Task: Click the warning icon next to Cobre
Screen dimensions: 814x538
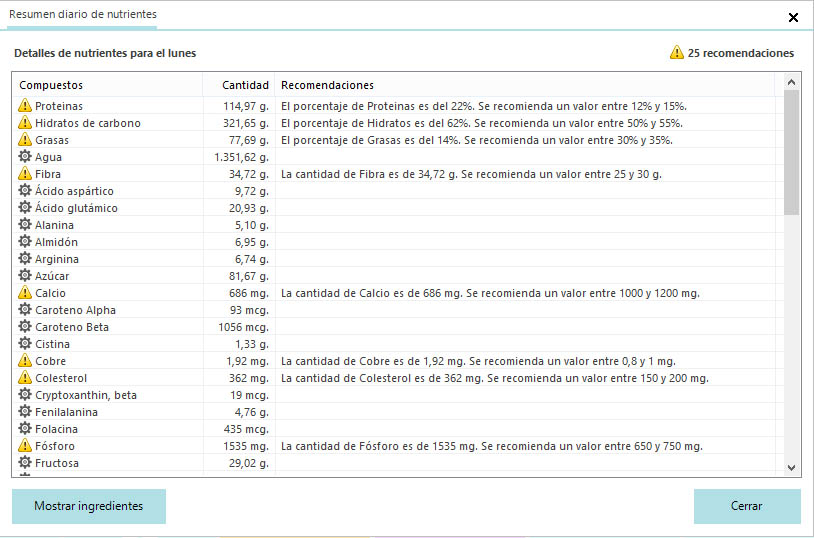Action: pyautogui.click(x=25, y=360)
